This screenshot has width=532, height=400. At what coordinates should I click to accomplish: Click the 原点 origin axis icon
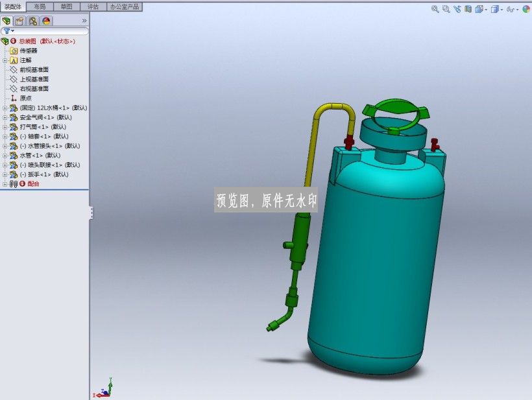click(14, 99)
